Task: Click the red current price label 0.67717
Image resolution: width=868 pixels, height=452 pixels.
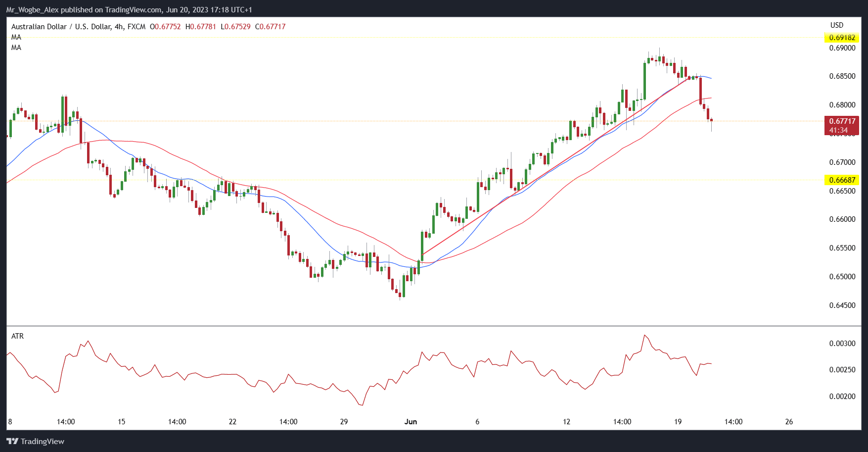Action: pyautogui.click(x=842, y=121)
